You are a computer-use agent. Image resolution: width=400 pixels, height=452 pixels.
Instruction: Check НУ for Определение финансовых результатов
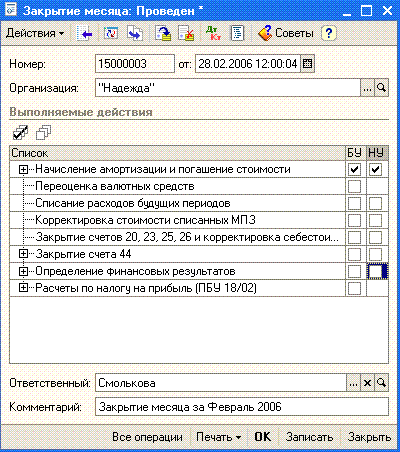tap(376, 271)
